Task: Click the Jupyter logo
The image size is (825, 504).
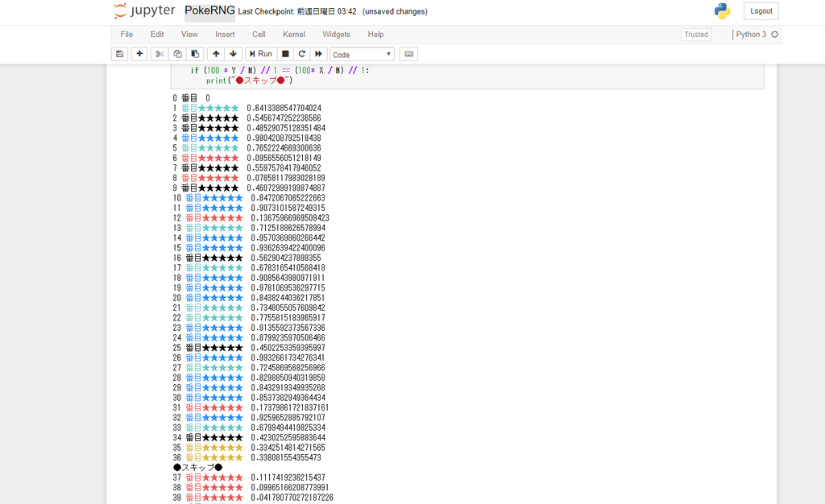Action: click(145, 11)
